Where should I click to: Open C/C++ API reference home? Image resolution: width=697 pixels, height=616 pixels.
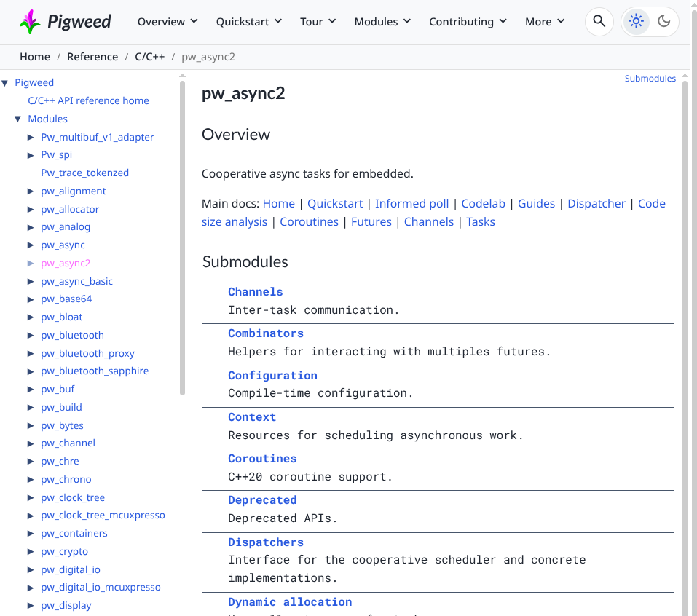88,101
